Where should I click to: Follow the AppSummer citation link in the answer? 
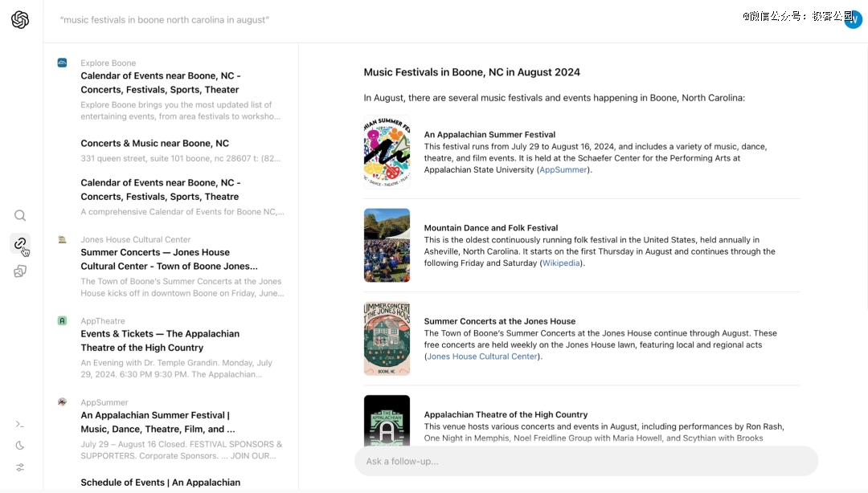tap(563, 170)
